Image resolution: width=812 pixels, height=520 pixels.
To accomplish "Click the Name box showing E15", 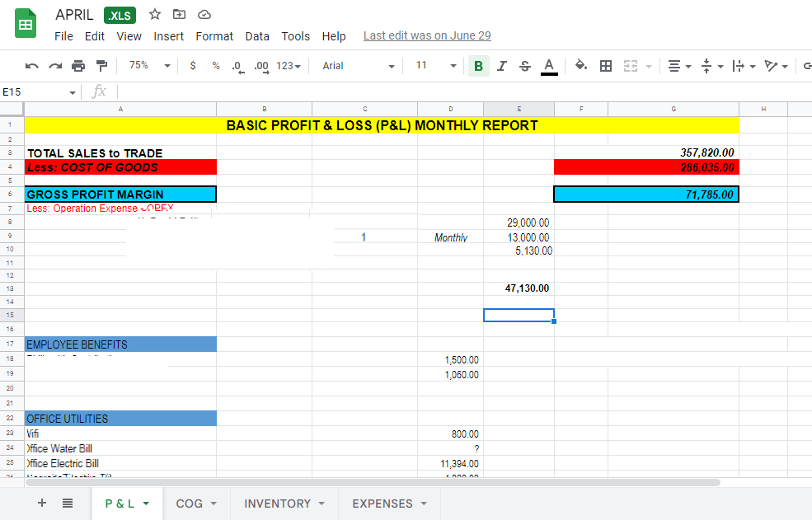I will (x=33, y=92).
